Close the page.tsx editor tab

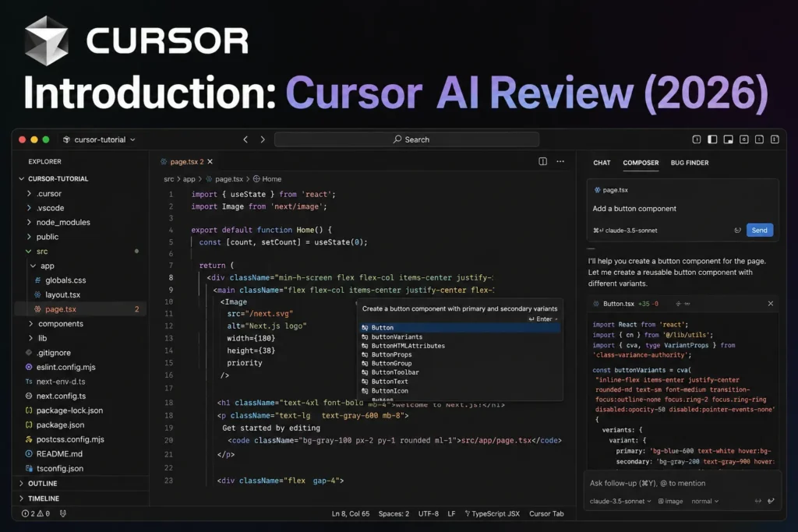click(x=210, y=162)
